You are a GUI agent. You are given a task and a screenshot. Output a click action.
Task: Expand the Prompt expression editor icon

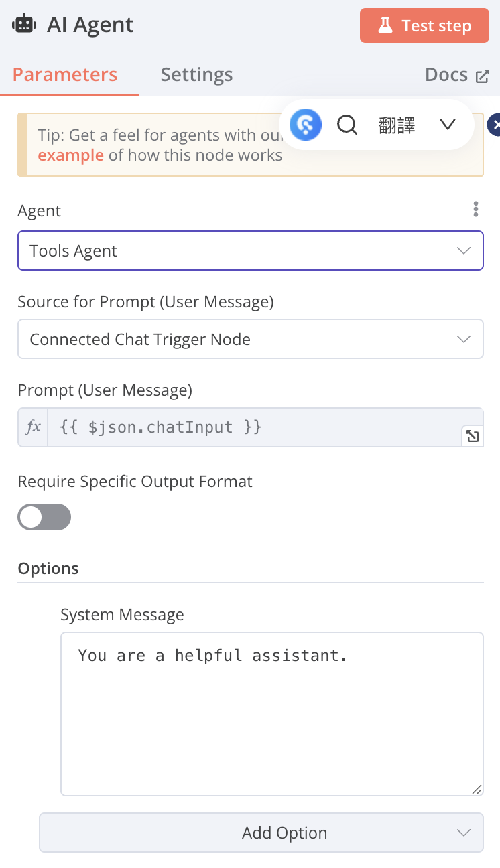click(x=473, y=437)
